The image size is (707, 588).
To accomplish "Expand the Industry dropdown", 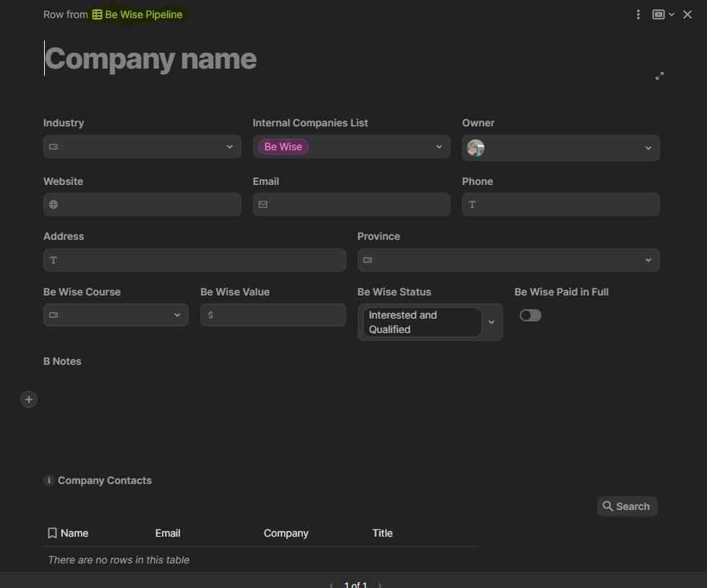I will coord(229,147).
